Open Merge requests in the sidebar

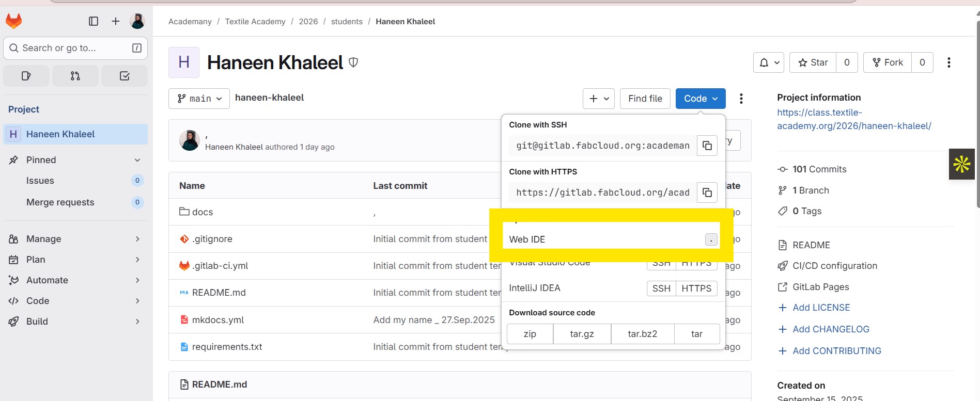(60, 202)
